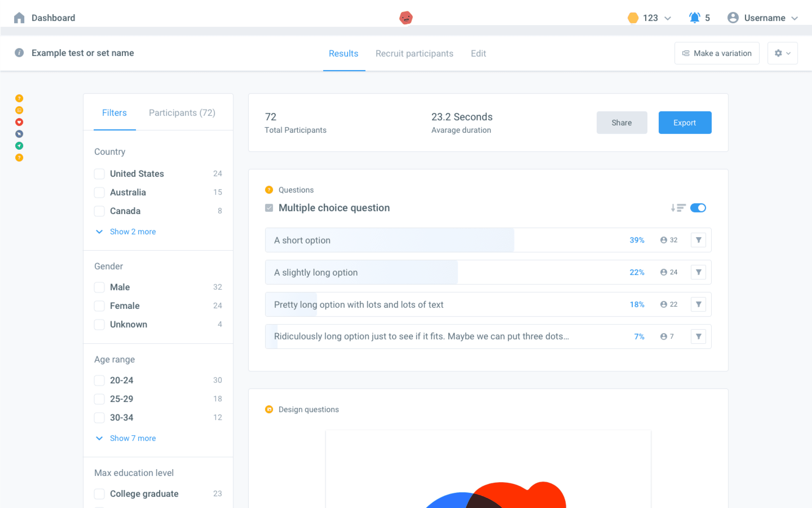Click the home icon beside Dashboard
This screenshot has width=812, height=508.
[x=19, y=18]
